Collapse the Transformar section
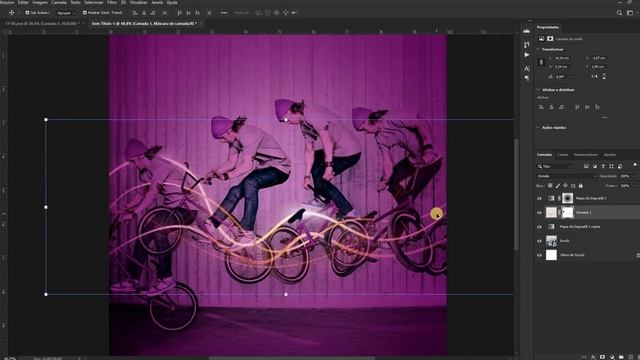Viewport: 640px width, 360px height. point(538,49)
